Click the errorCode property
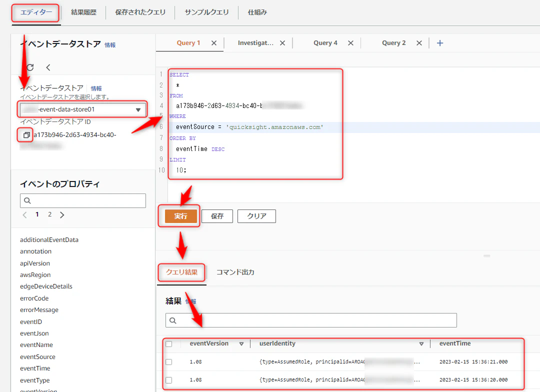 [x=34, y=298]
